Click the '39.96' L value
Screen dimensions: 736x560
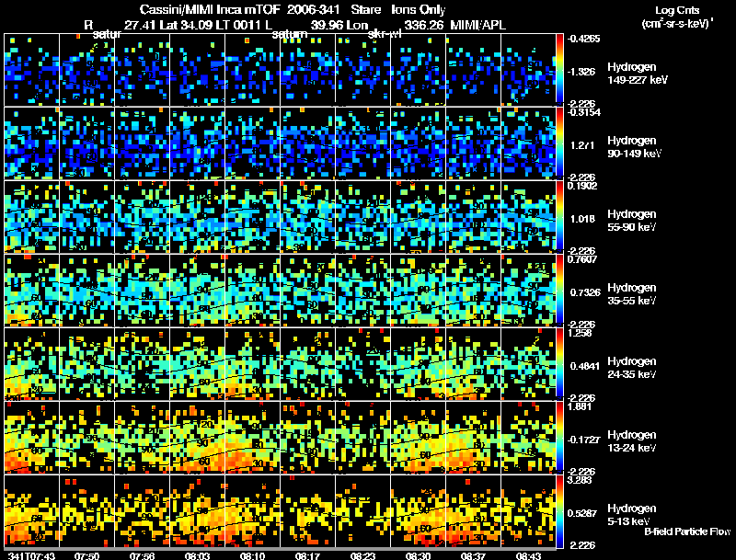[x=327, y=26]
